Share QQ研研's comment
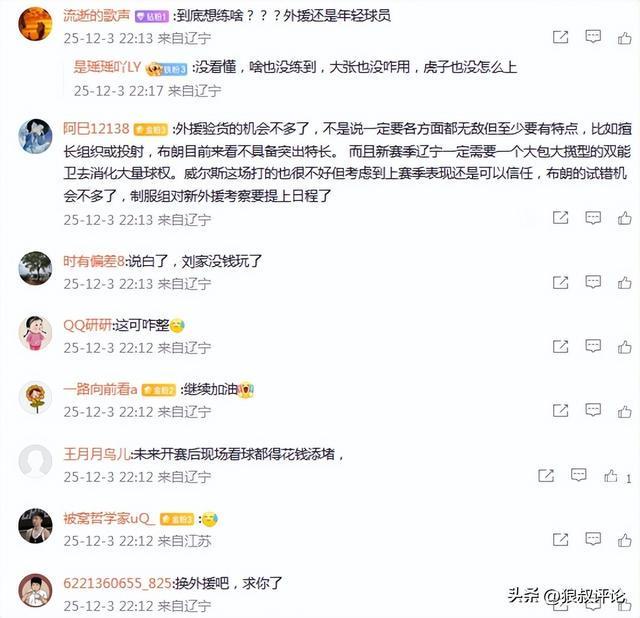 (x=560, y=347)
